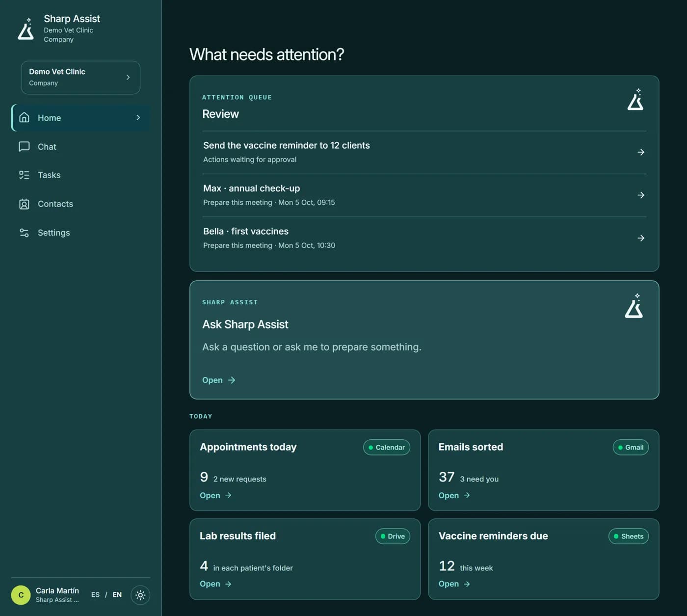The height and width of the screenshot is (616, 687).
Task: Click '2 new requests' text
Action: [239, 479]
